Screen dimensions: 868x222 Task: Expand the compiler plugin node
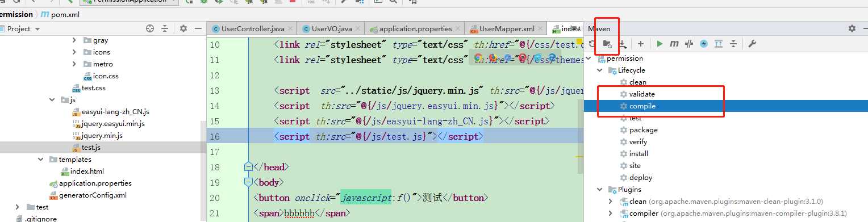point(611,213)
